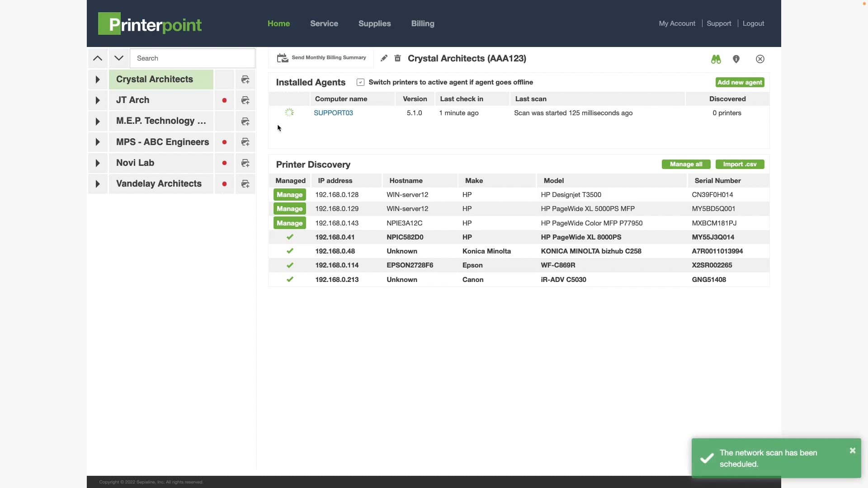Click red status dot for JT Arch
The height and width of the screenshot is (488, 868).
[x=224, y=100]
